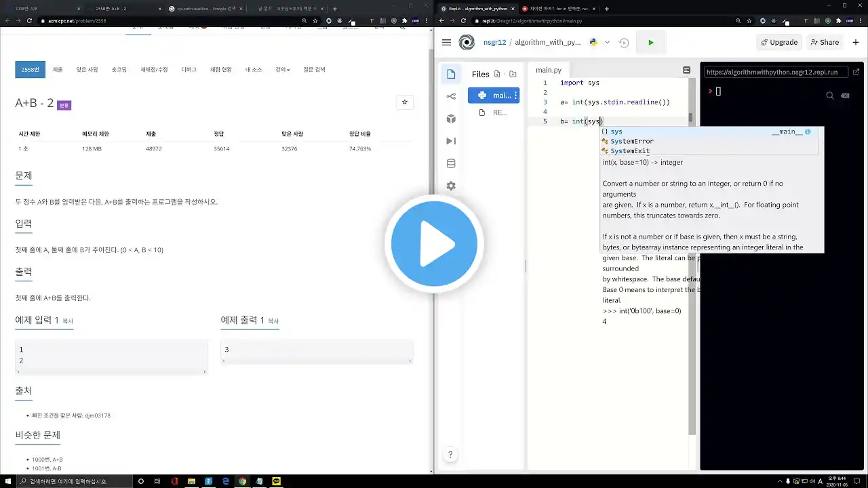Choose 'SystemExit' from the autocomplete list

709,150
